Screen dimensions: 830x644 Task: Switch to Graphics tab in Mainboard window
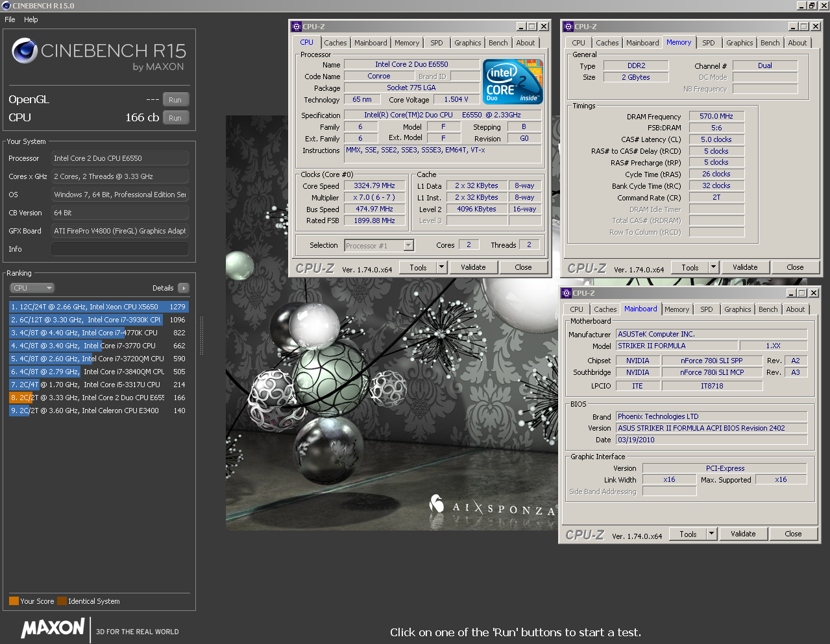pyautogui.click(x=738, y=309)
